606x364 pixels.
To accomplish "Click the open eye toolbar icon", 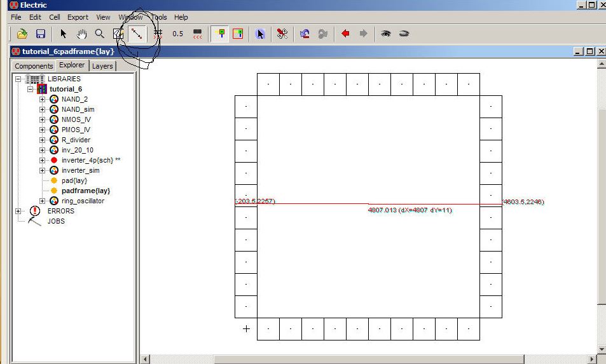I will point(385,34).
